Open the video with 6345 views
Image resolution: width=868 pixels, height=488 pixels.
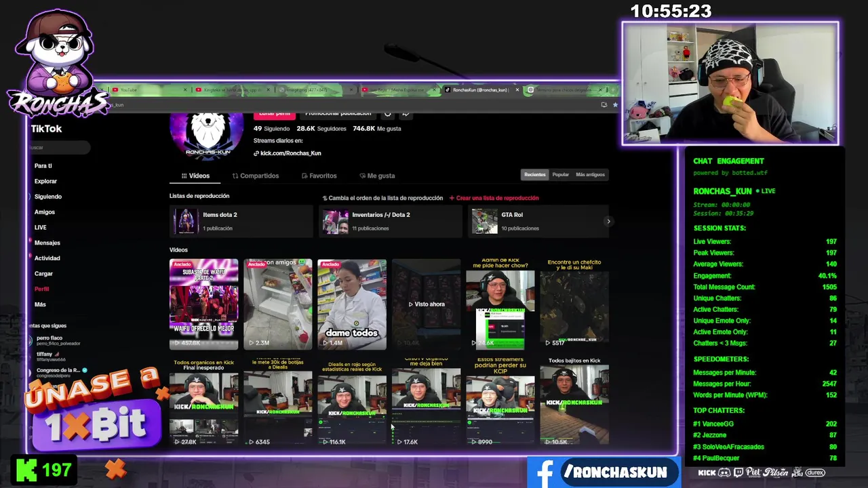[x=278, y=403]
